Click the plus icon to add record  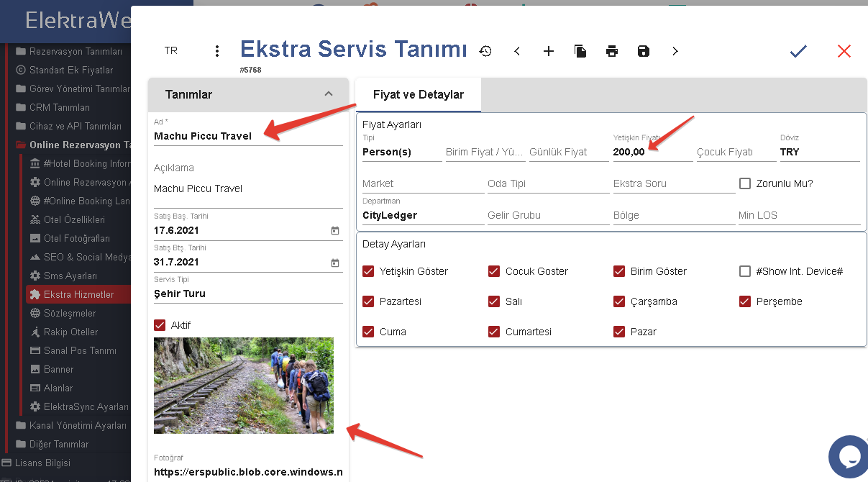coord(549,51)
